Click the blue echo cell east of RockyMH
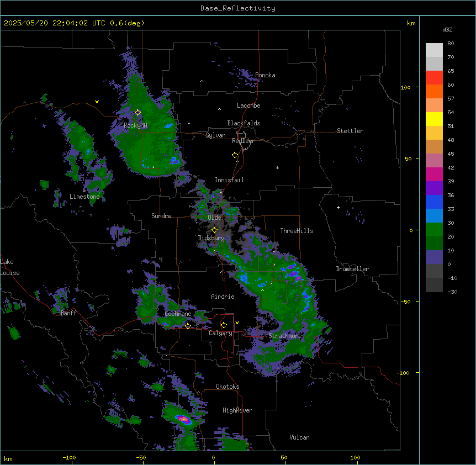This screenshot has width=476, height=465. [x=168, y=125]
